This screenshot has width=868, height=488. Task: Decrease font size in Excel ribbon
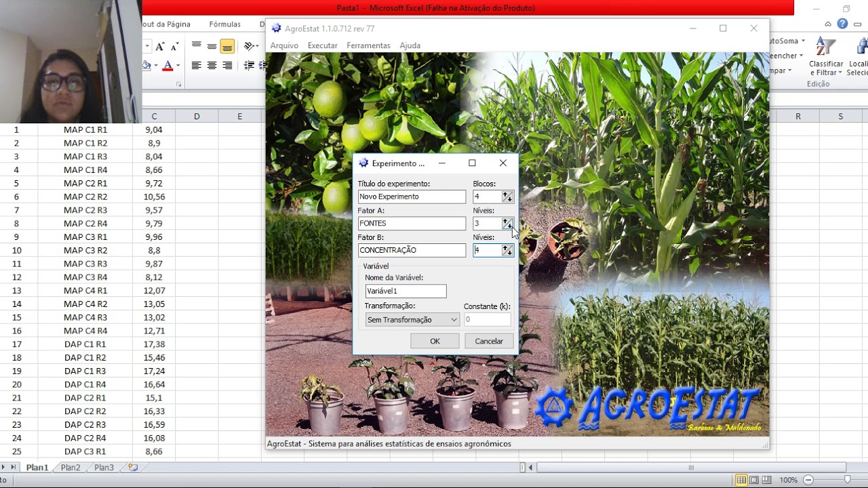coord(174,46)
